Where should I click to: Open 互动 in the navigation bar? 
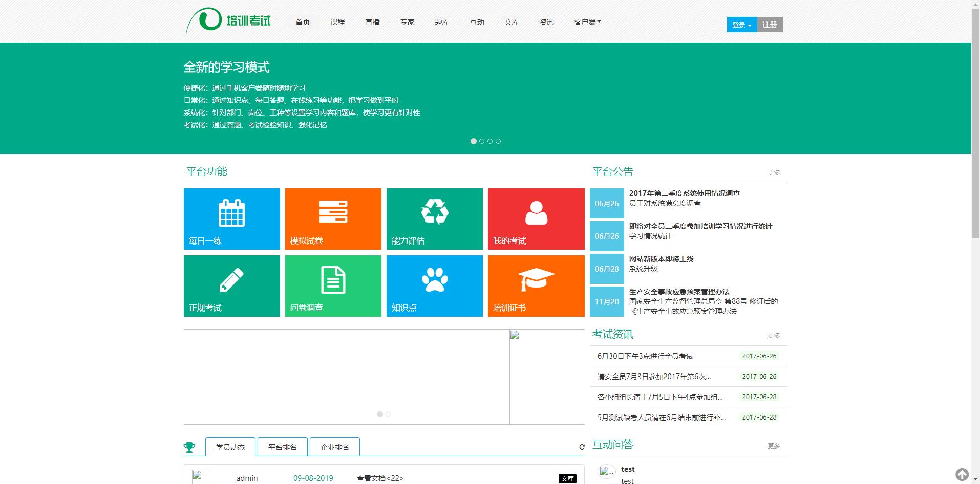[477, 22]
